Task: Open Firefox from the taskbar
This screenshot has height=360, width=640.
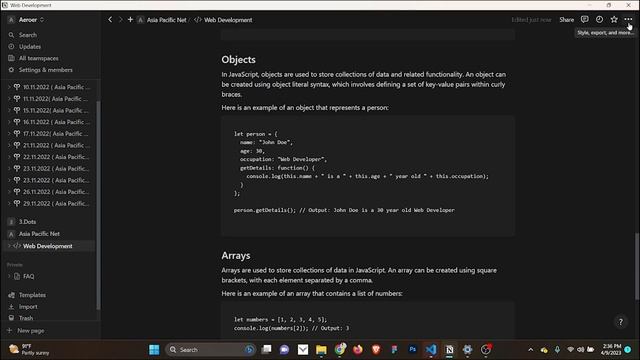Action: point(358,350)
